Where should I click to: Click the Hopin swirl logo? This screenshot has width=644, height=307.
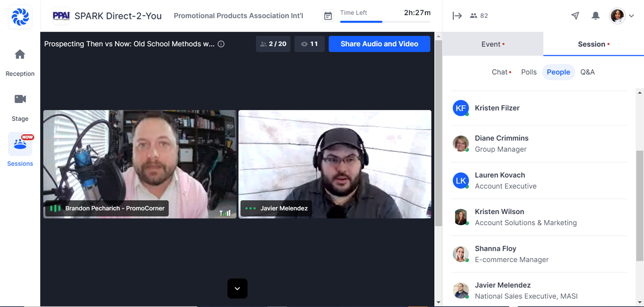click(x=20, y=17)
